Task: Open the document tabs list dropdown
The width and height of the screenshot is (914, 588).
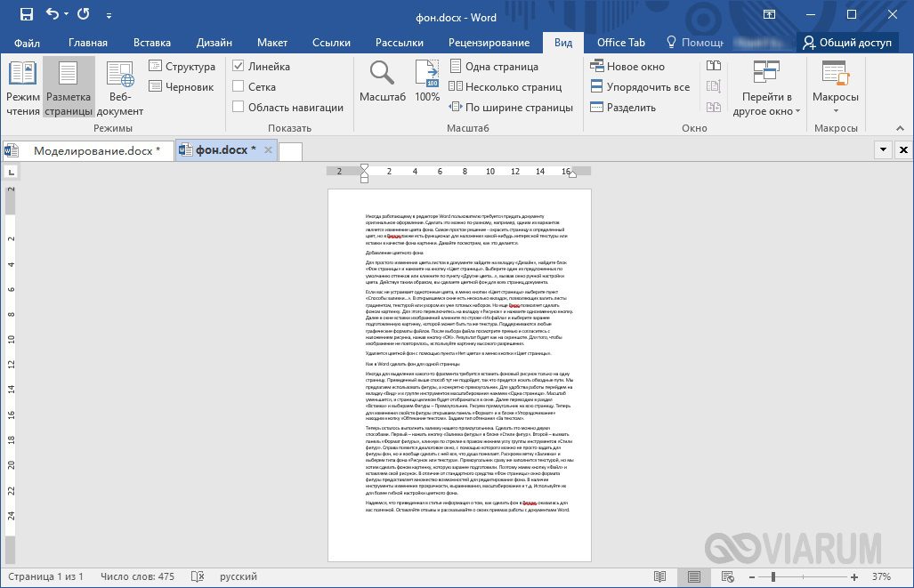Action: coord(883,149)
